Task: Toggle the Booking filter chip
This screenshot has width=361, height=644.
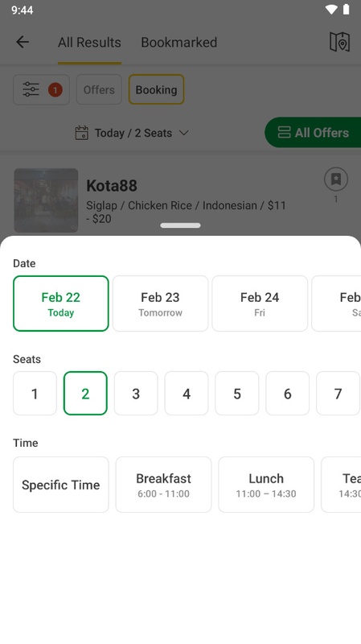Action: [156, 89]
